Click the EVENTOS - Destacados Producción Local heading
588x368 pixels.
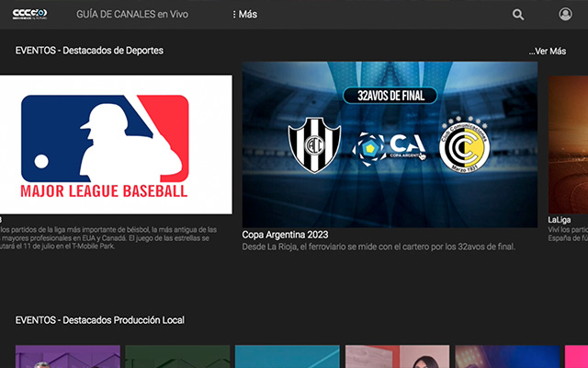tap(100, 320)
